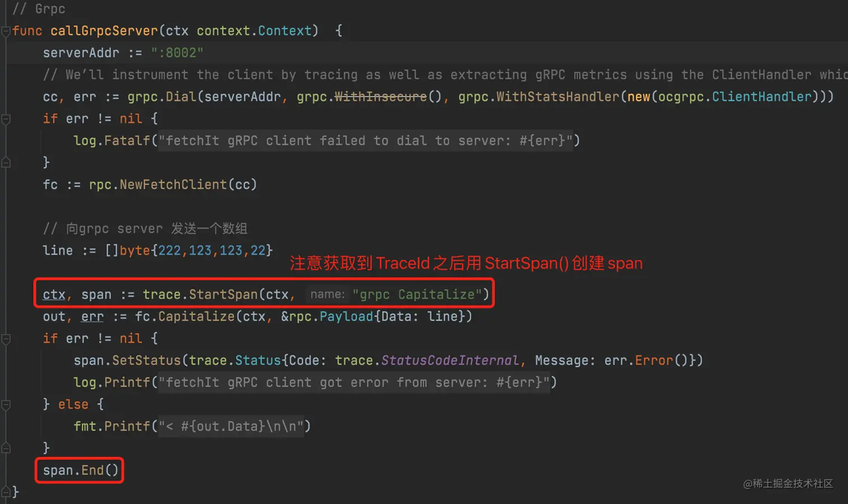The image size is (848, 504).
Task: Click the struck-through WithInsecure call
Action: click(381, 96)
